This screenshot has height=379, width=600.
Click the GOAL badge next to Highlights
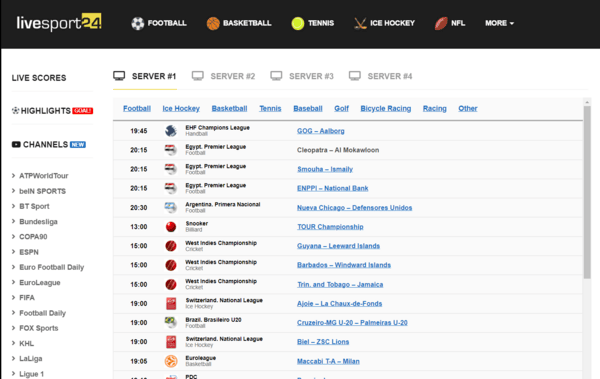click(83, 111)
